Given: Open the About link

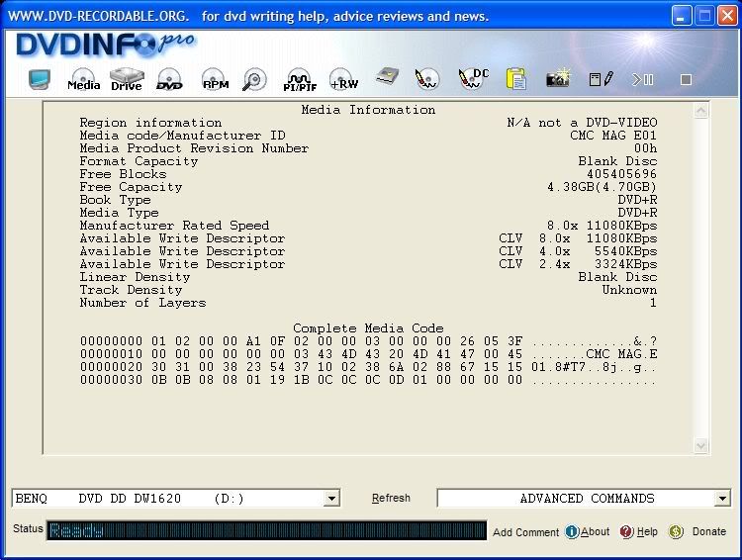Looking at the screenshot, I should click(x=595, y=531).
